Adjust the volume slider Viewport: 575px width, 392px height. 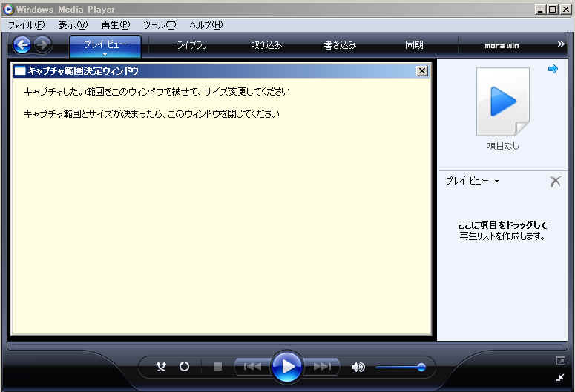click(400, 367)
